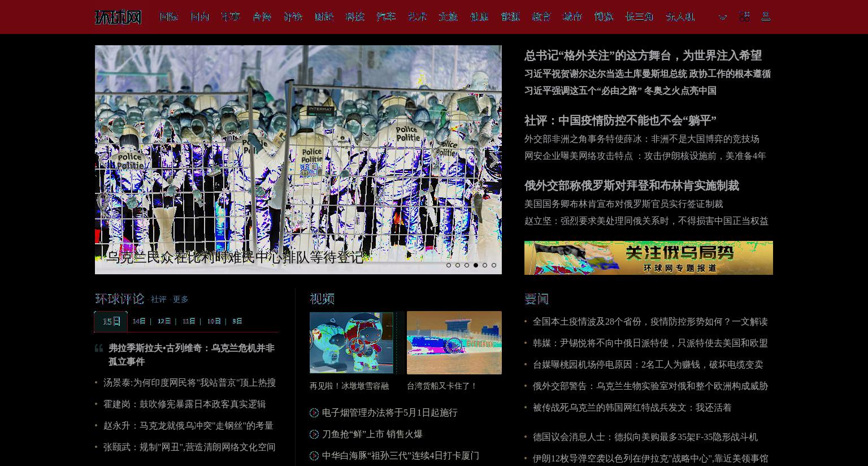Open the 国内 navigation channel

199,17
